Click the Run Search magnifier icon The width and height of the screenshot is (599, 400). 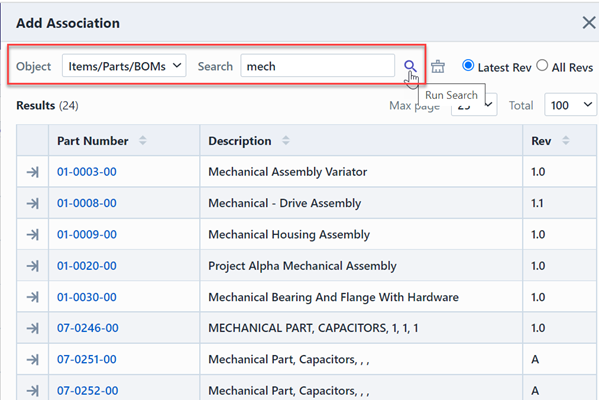coord(410,66)
